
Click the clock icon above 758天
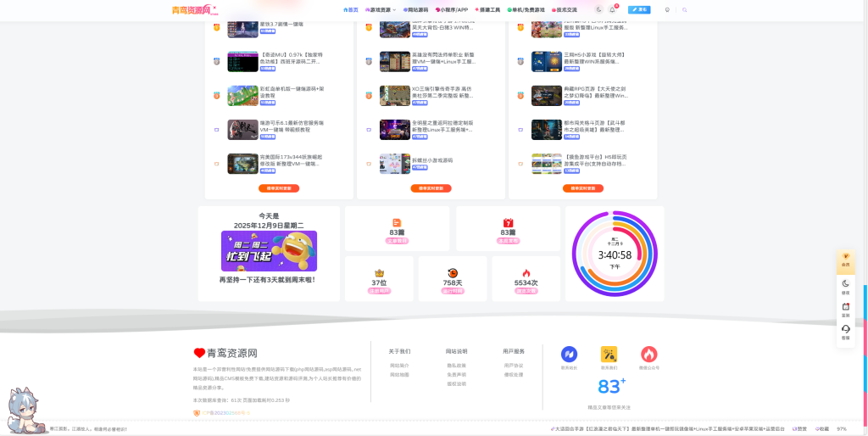[453, 273]
